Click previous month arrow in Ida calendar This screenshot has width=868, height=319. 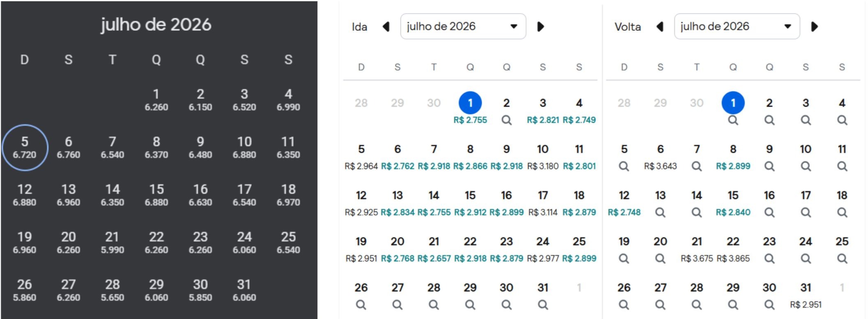tap(386, 27)
